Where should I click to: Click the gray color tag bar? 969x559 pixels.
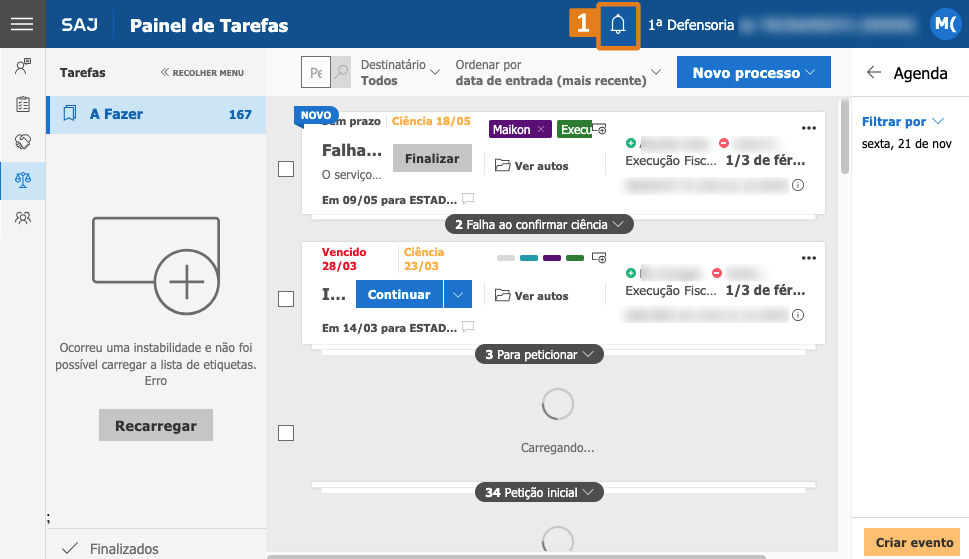[x=506, y=258]
